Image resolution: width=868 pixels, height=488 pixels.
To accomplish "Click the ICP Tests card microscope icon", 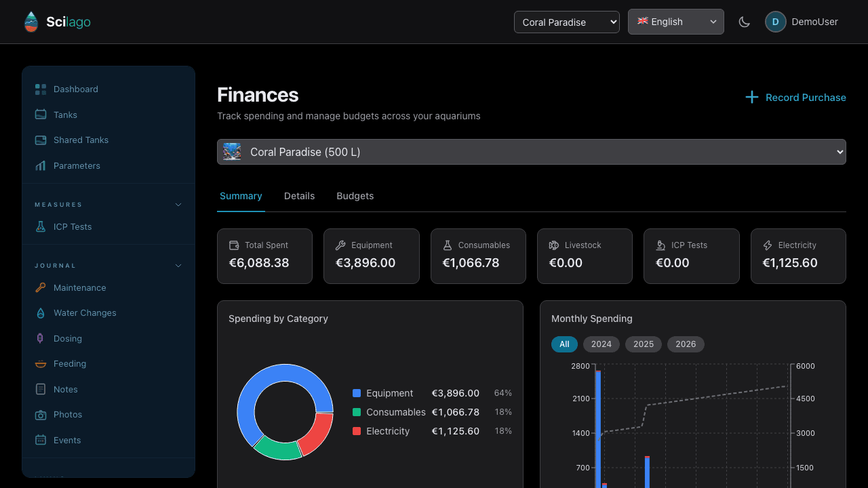I will (x=660, y=245).
